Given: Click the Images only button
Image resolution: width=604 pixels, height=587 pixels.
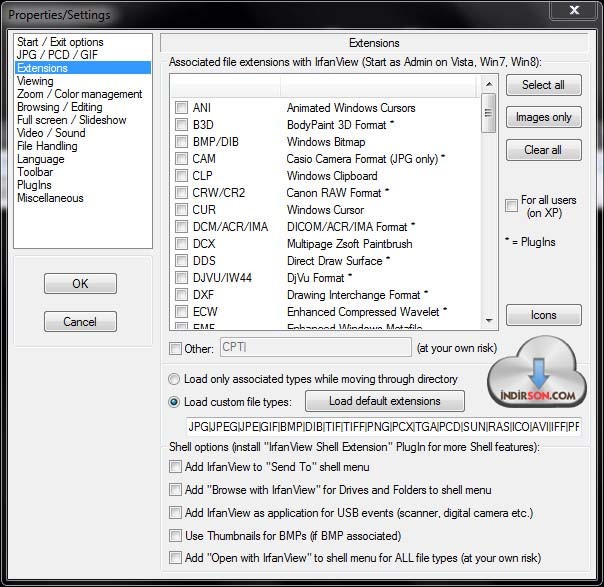Looking at the screenshot, I should coord(544,117).
